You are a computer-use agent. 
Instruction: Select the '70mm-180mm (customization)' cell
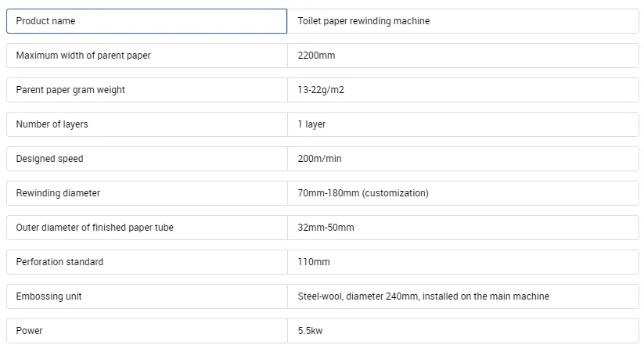(462, 193)
